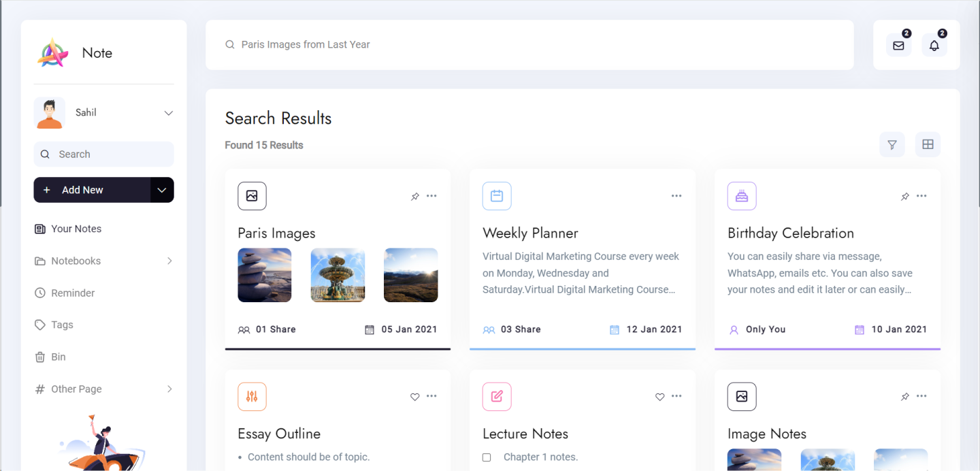
Task: Open more options for Weekly Planner
Action: [676, 196]
